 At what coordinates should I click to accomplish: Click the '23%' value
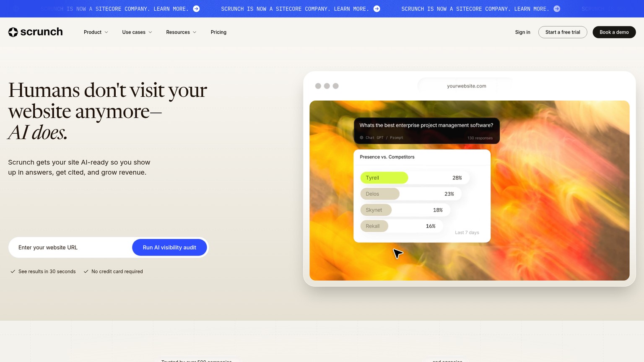tap(449, 194)
